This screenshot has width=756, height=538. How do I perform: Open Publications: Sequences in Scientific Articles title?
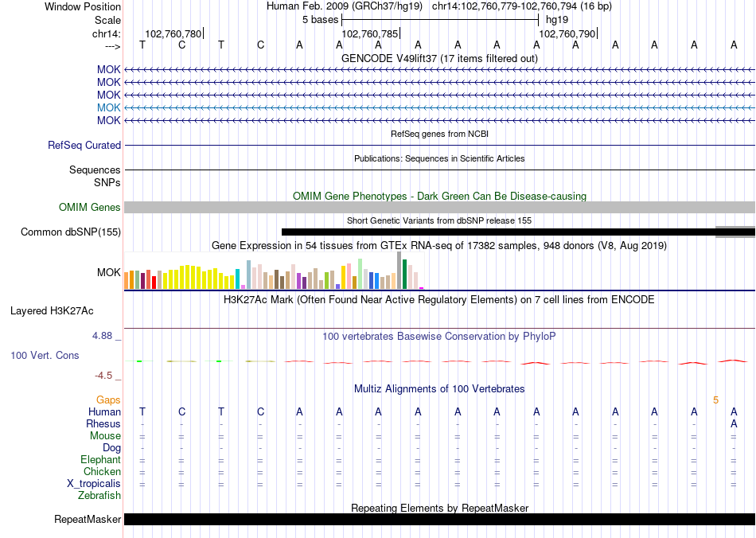(439, 158)
